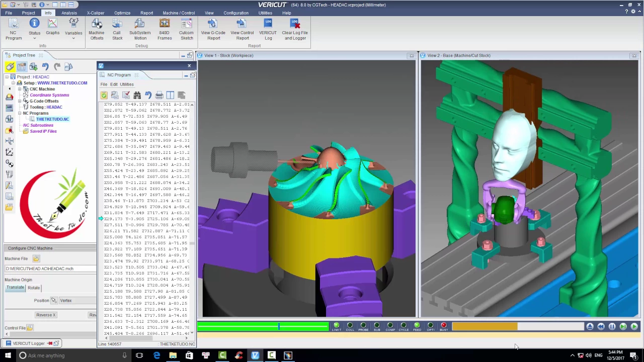This screenshot has width=644, height=362.
Task: Open the Graphs window
Action: (x=52, y=27)
